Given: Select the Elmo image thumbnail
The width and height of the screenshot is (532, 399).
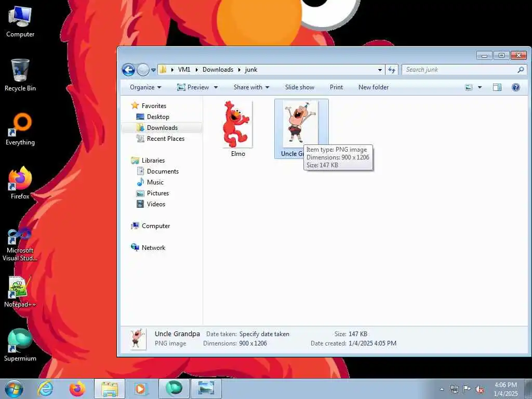Looking at the screenshot, I should (x=237, y=124).
